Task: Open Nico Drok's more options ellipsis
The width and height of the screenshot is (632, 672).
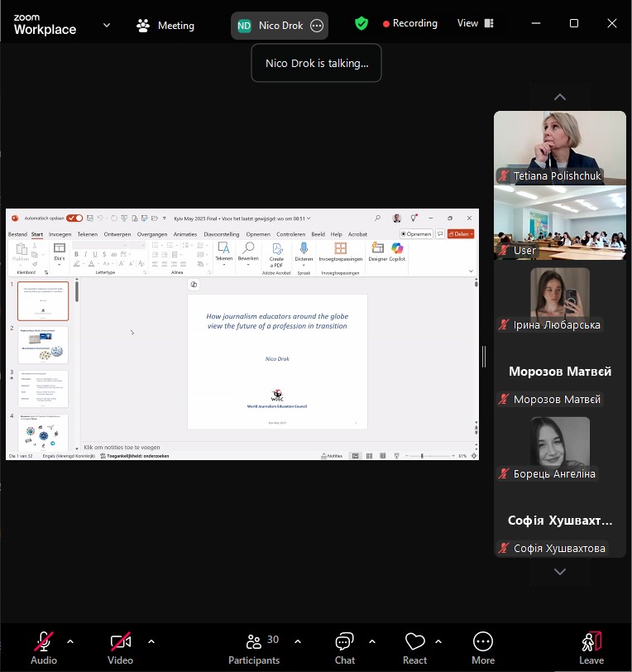Action: [317, 26]
